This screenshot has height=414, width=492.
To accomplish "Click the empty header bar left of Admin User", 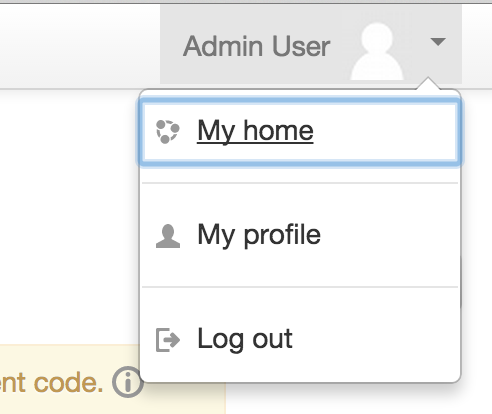I will pyautogui.click(x=80, y=46).
